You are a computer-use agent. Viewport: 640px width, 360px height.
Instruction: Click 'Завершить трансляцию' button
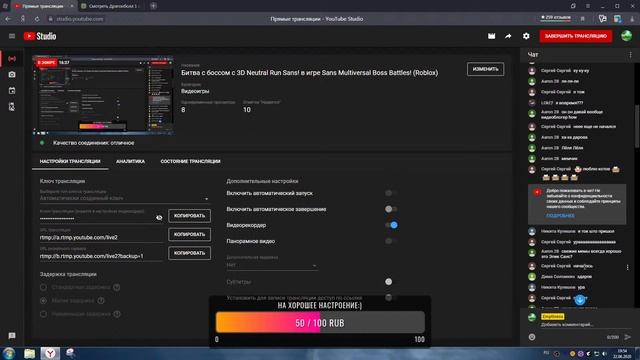[x=576, y=36]
